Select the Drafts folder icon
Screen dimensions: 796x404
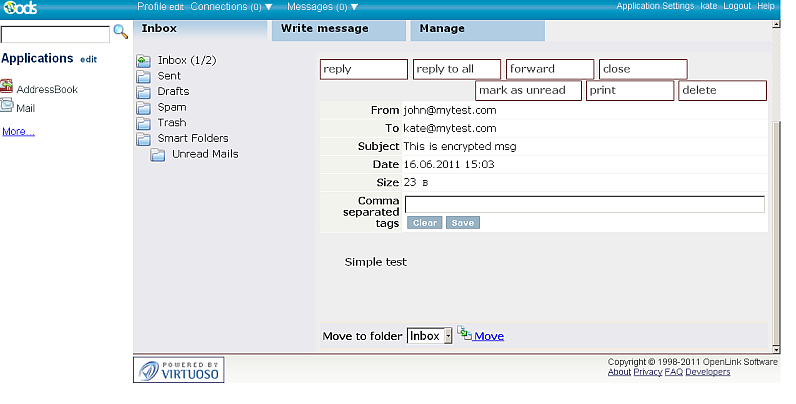pyautogui.click(x=142, y=92)
